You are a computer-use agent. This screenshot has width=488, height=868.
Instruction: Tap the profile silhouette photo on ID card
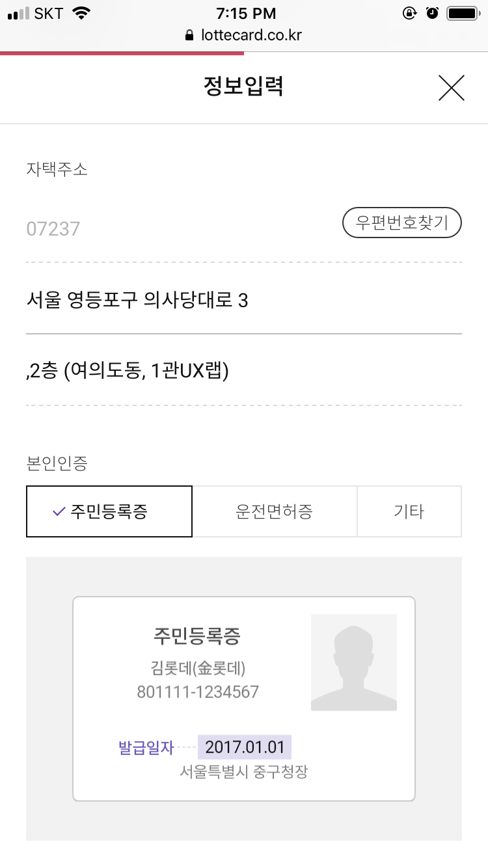click(x=354, y=662)
